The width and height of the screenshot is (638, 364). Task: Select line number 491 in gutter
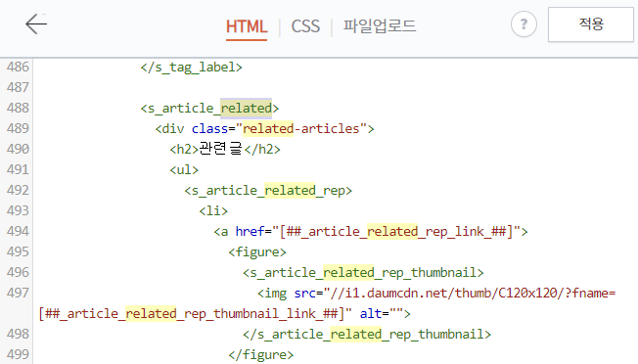pyautogui.click(x=18, y=169)
